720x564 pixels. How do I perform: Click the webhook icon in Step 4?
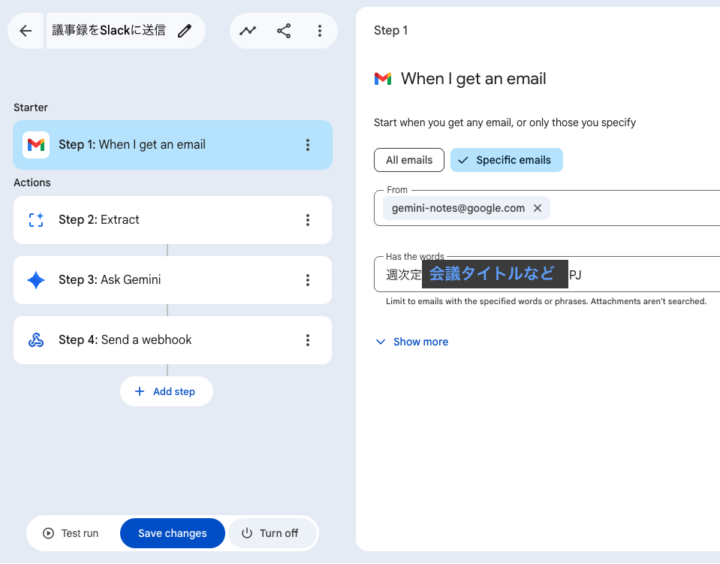[36, 340]
